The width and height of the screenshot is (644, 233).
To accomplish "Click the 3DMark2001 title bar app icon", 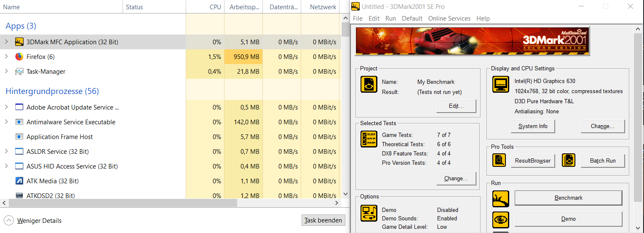I will 355,6.
